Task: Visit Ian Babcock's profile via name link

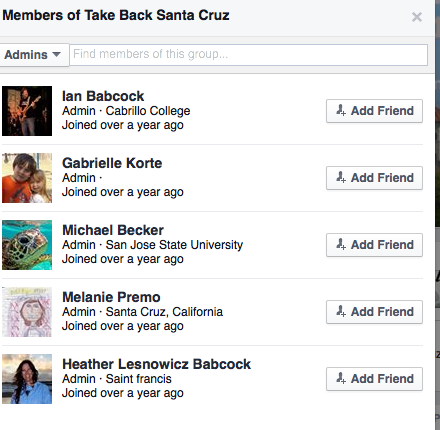Action: [103, 96]
